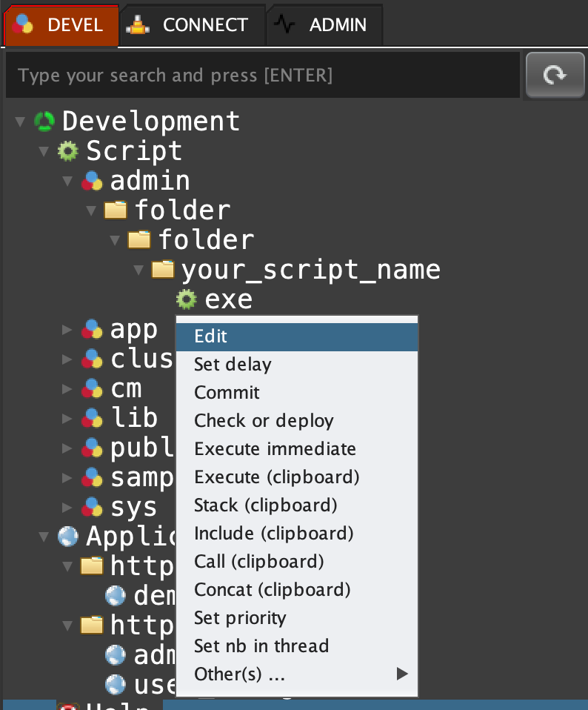This screenshot has height=710, width=588.
Task: Switch to the CONNECT tab
Action: tap(191, 24)
